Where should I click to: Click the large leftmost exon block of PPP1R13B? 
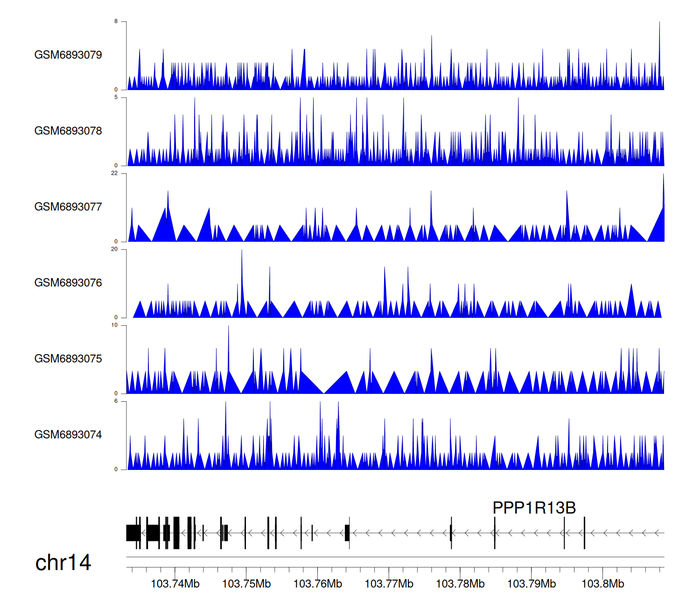tap(133, 533)
